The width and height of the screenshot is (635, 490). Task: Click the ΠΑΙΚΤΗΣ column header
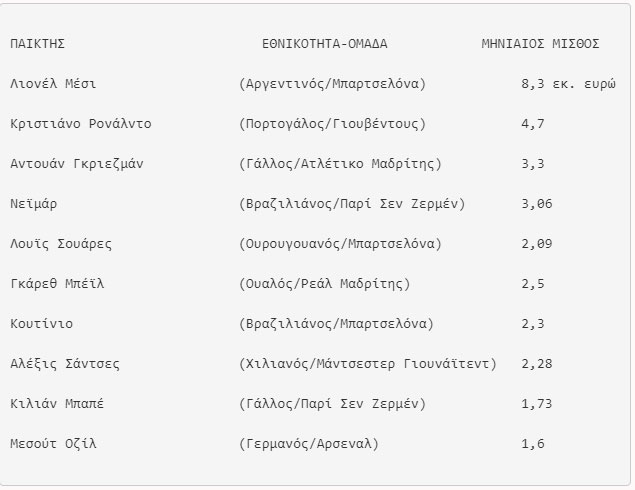pyautogui.click(x=37, y=44)
